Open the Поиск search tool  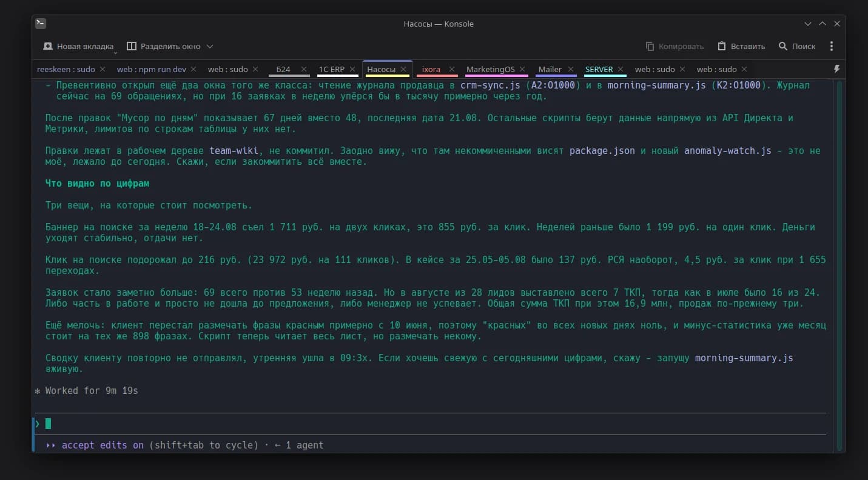797,46
